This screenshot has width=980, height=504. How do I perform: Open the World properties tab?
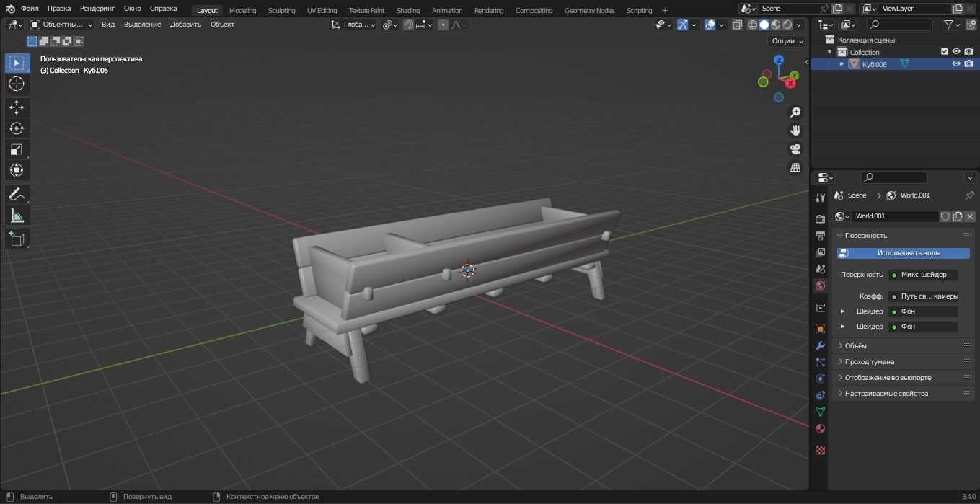[820, 286]
